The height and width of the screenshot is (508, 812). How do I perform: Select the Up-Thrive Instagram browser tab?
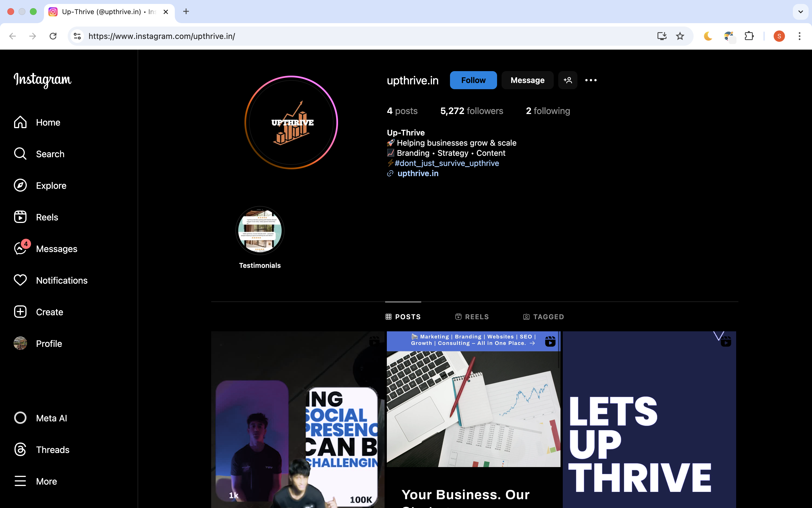109,12
